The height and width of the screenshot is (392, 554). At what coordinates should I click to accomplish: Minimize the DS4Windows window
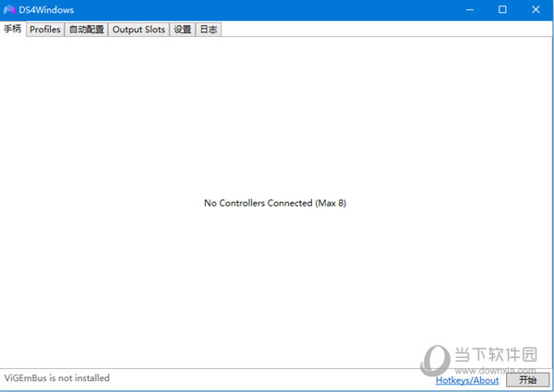[470, 10]
